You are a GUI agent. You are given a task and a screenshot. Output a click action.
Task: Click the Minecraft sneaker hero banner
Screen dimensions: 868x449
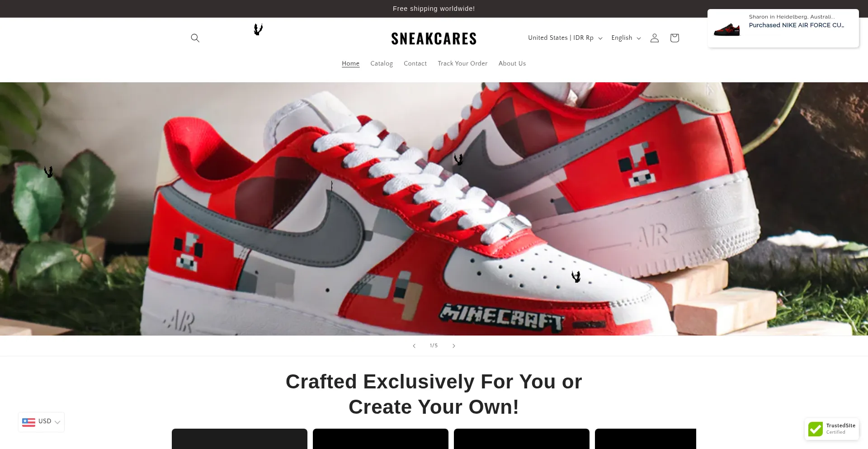tap(434, 209)
